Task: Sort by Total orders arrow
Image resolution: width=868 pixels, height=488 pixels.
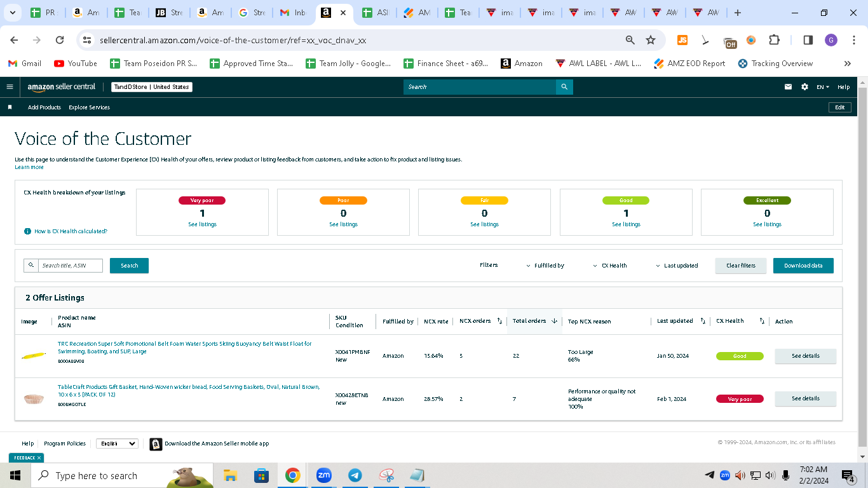Action: tap(554, 321)
